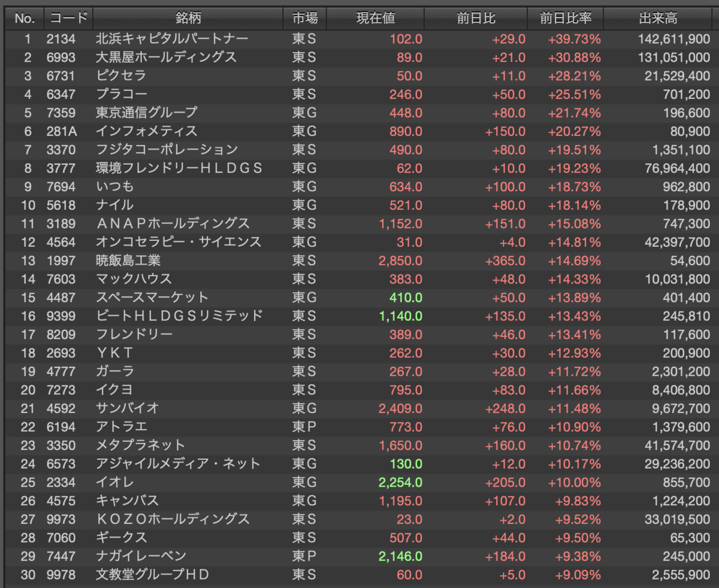Image resolution: width=719 pixels, height=588 pixels.
Task: Sort by the No. column header
Action: (24, 18)
